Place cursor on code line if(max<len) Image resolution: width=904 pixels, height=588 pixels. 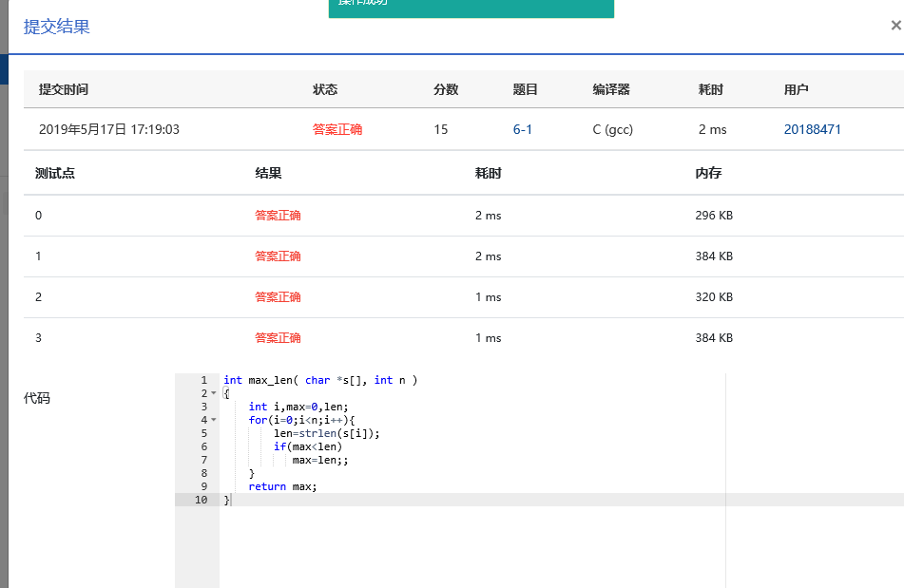(x=308, y=446)
